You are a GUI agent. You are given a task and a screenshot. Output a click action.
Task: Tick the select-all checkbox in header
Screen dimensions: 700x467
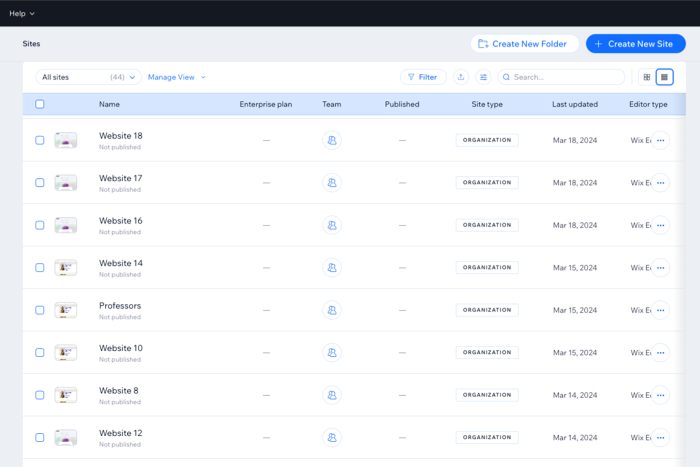point(40,104)
